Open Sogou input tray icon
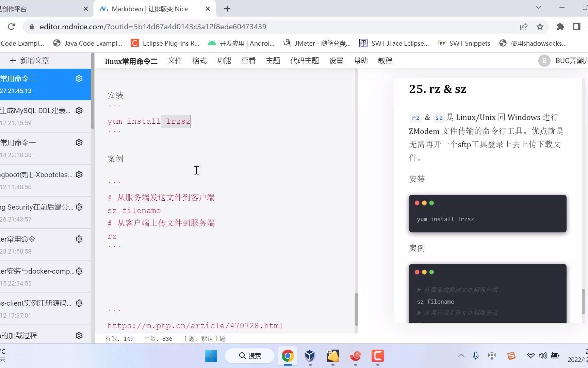 coord(511,356)
